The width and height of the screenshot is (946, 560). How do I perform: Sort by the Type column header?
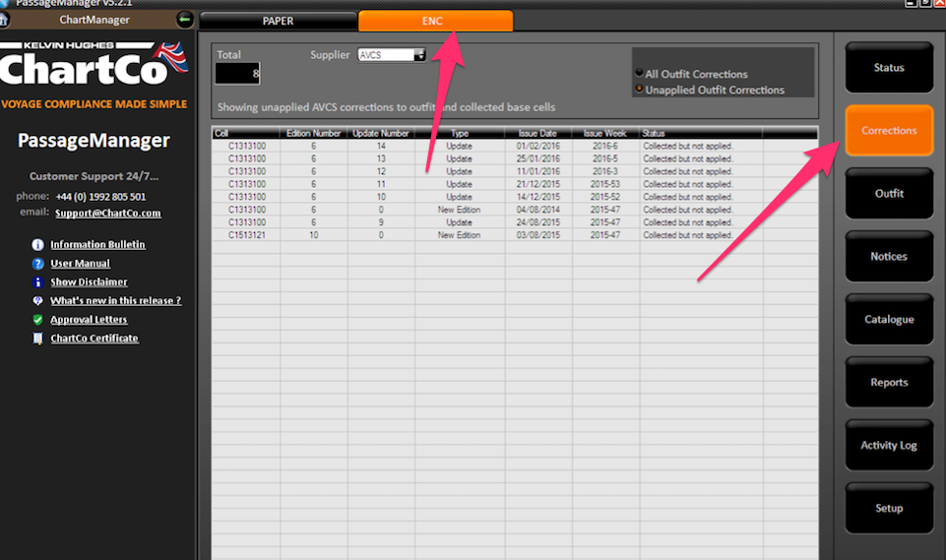460,134
